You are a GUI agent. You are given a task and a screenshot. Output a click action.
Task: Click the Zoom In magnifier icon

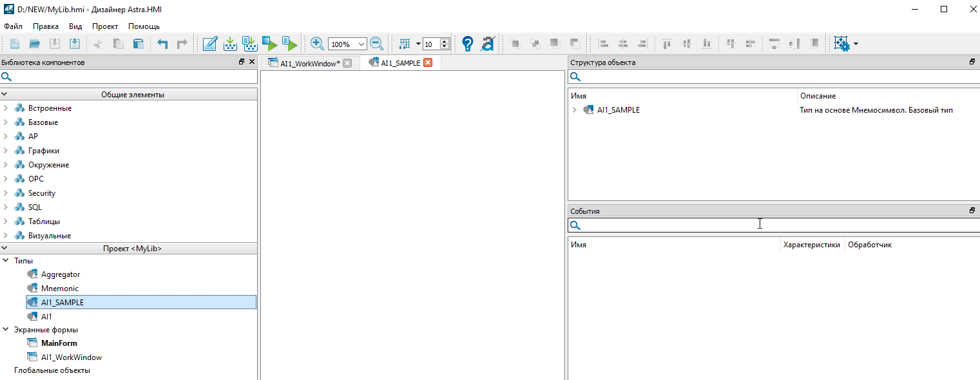tap(317, 44)
